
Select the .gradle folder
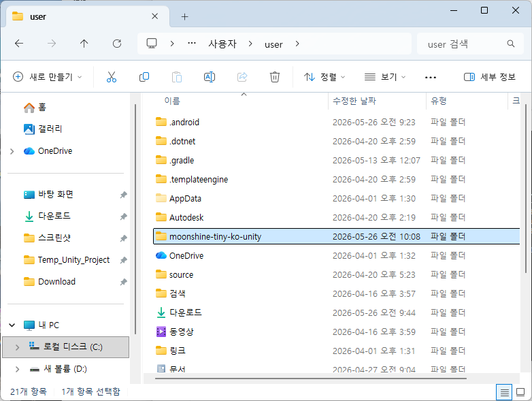point(337,160)
